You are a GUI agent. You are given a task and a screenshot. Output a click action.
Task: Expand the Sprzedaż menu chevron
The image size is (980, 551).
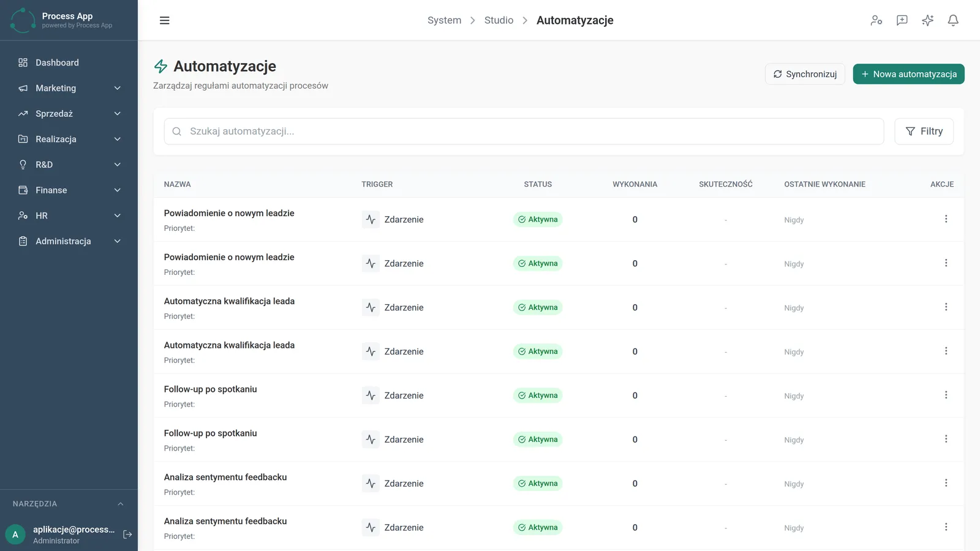(x=118, y=114)
